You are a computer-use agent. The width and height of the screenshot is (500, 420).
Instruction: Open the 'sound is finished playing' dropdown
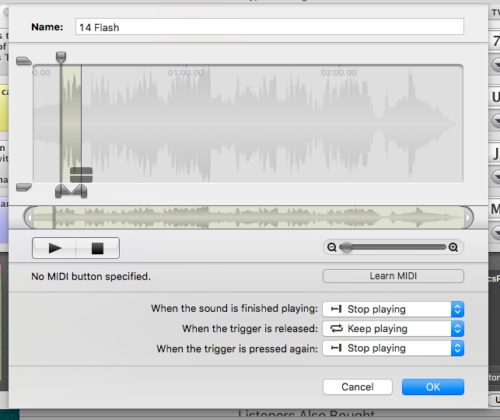[393, 309]
